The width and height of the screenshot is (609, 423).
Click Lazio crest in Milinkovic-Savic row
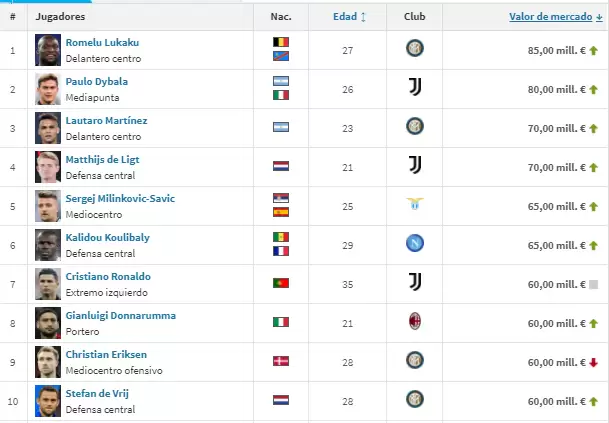tap(414, 204)
